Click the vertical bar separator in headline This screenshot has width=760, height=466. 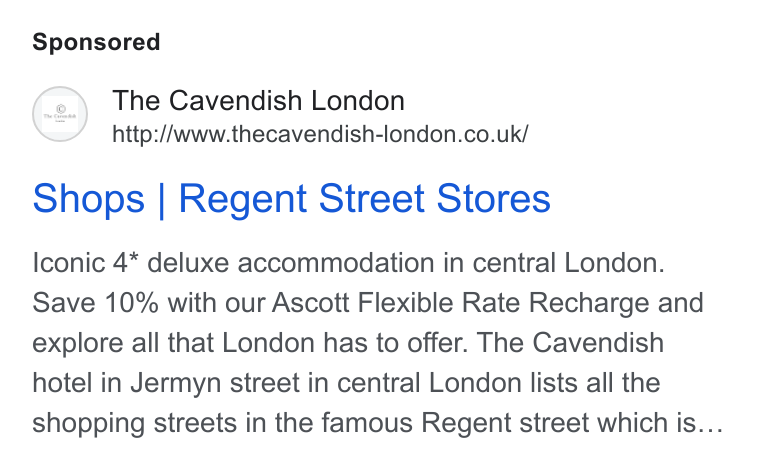coord(162,200)
